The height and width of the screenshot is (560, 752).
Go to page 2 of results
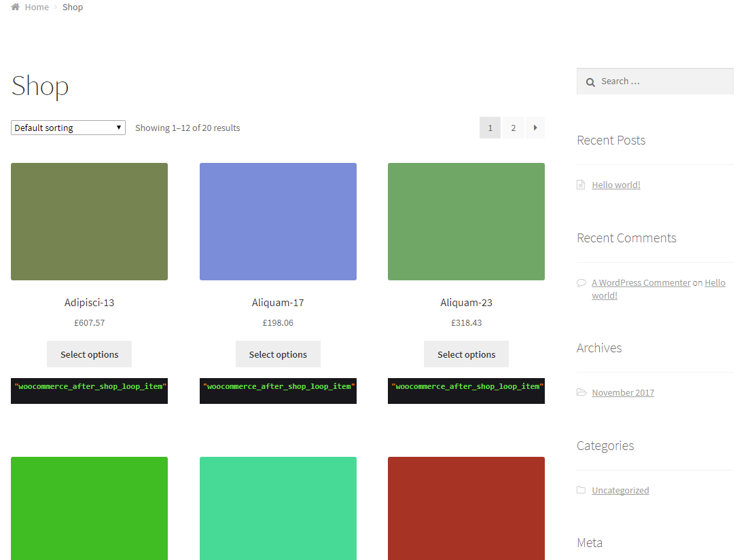513,128
